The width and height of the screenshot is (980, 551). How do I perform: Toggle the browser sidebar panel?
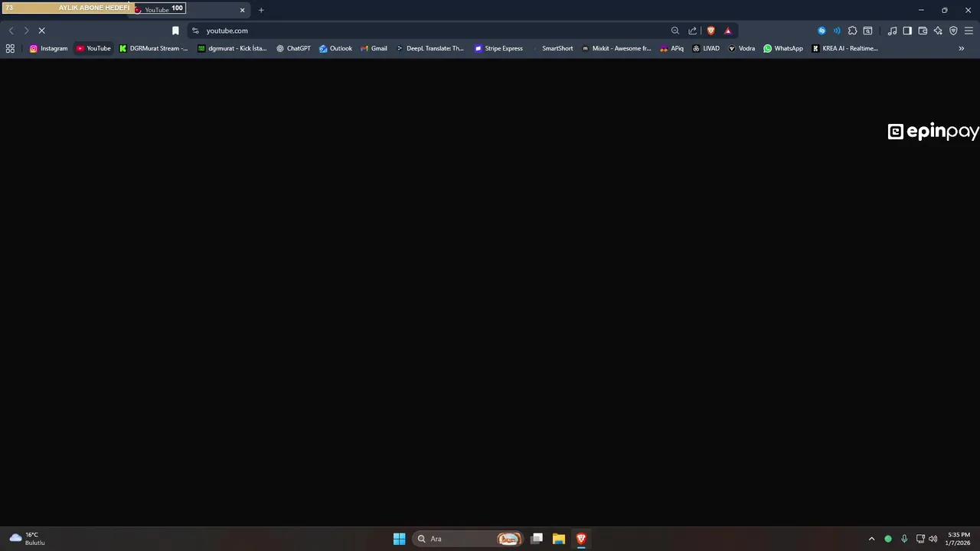(907, 31)
